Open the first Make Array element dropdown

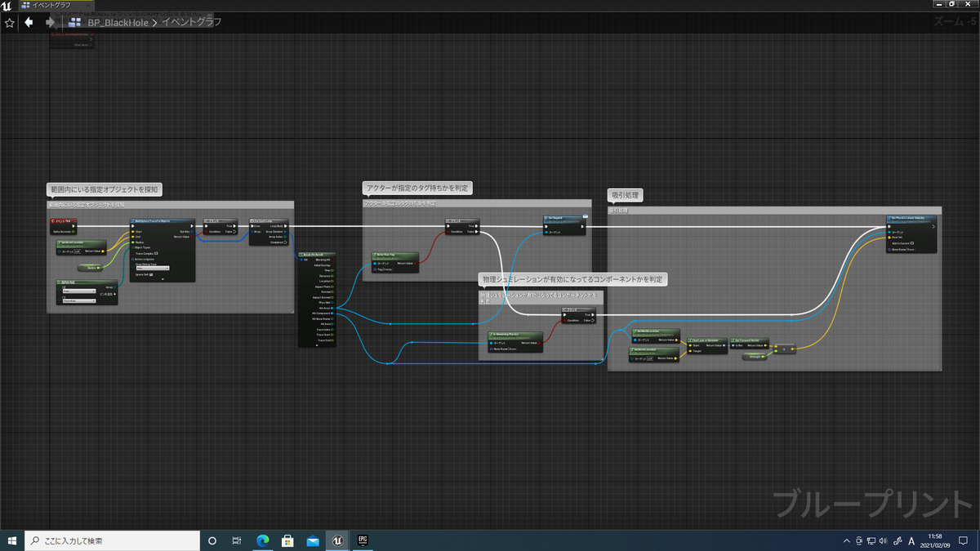pyautogui.click(x=78, y=291)
